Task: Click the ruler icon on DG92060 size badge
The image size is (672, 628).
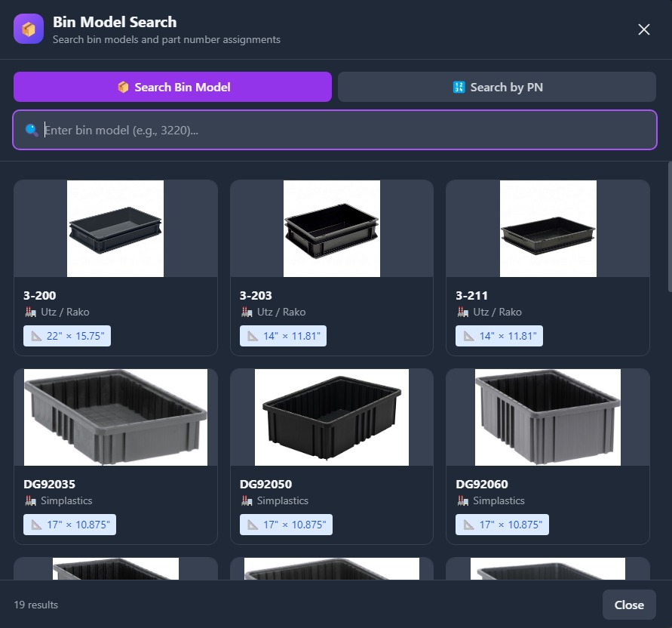Action: [469, 525]
